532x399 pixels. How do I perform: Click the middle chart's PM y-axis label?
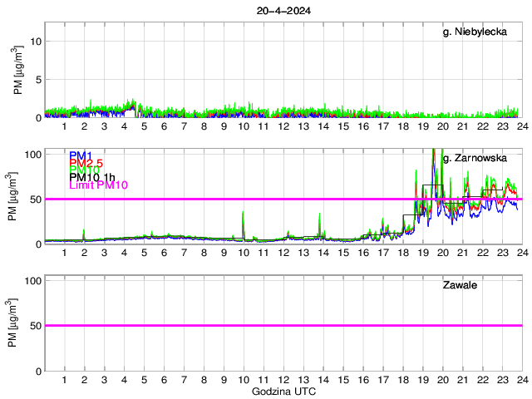[x=19, y=196]
